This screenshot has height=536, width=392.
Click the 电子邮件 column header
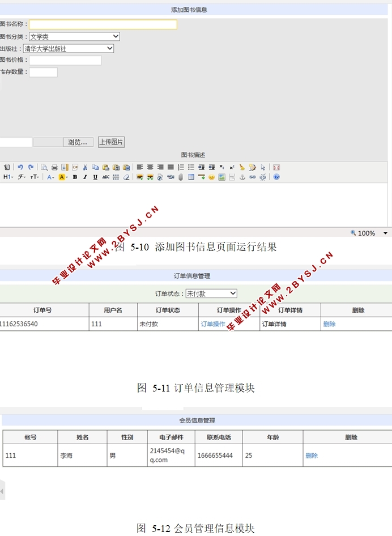[171, 437]
